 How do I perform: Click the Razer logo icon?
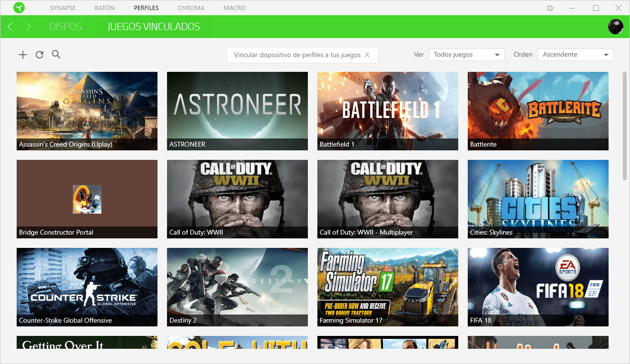[x=19, y=8]
